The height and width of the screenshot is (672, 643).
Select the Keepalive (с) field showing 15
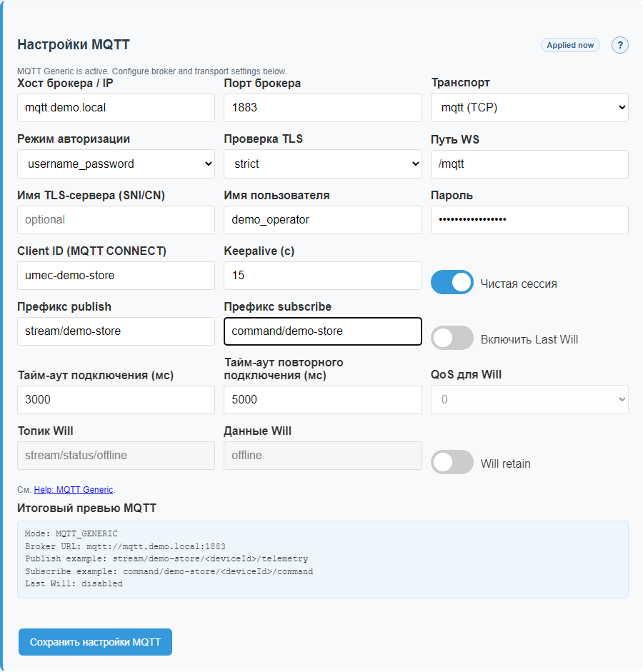tap(322, 276)
